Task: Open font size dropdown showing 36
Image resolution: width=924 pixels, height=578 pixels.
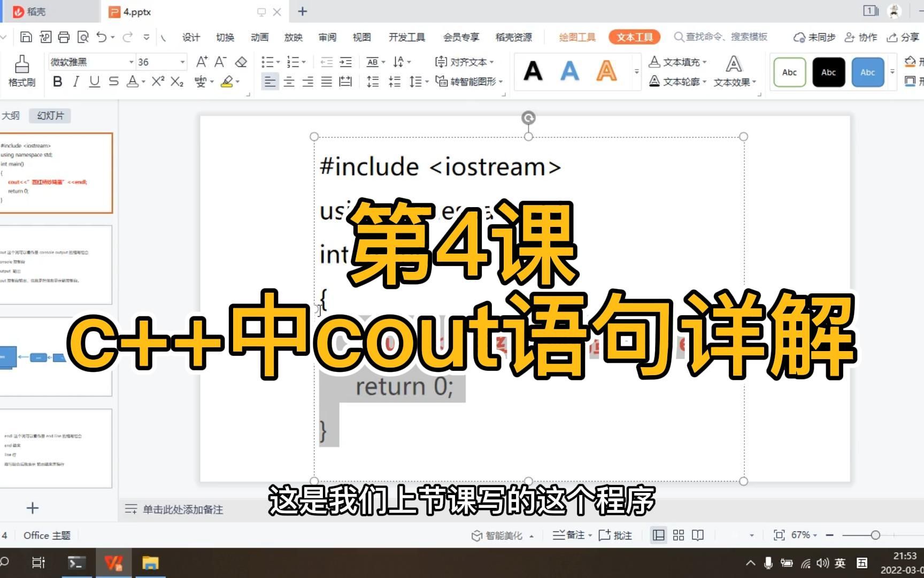Action: [182, 62]
